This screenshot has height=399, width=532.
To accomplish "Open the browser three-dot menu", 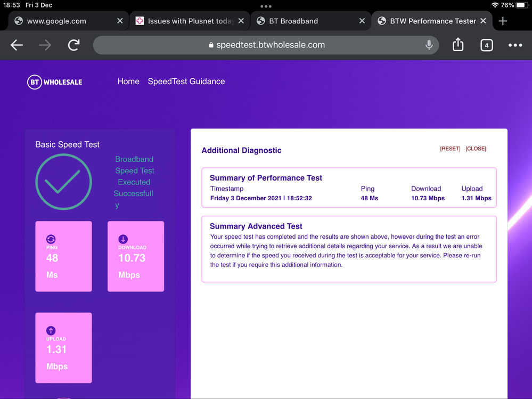I will coord(515,45).
